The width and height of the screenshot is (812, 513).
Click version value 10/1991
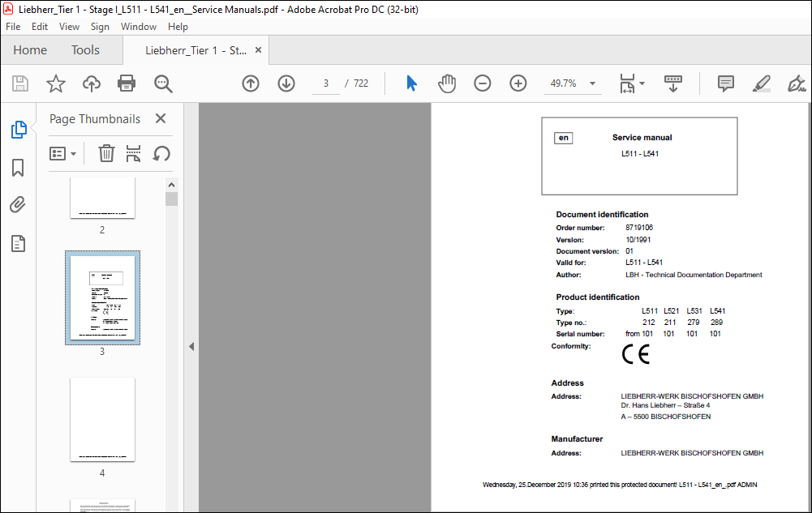(x=638, y=240)
